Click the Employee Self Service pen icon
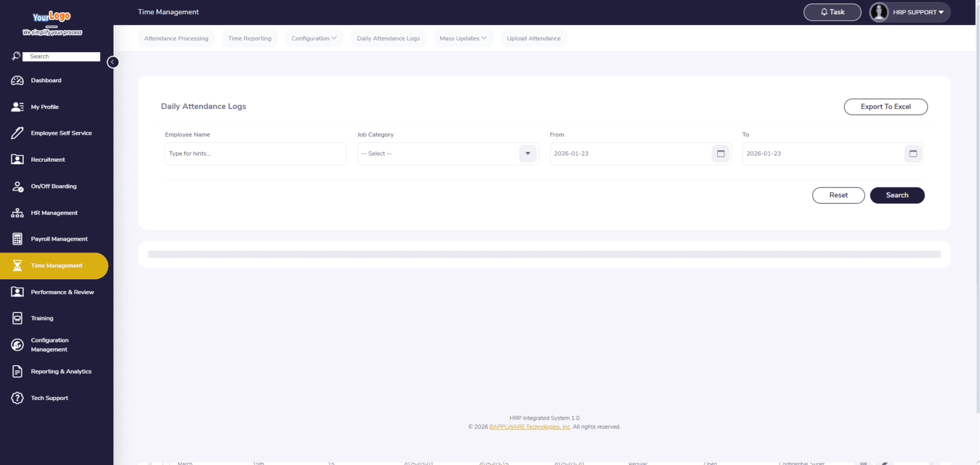980x465 pixels. [17, 133]
